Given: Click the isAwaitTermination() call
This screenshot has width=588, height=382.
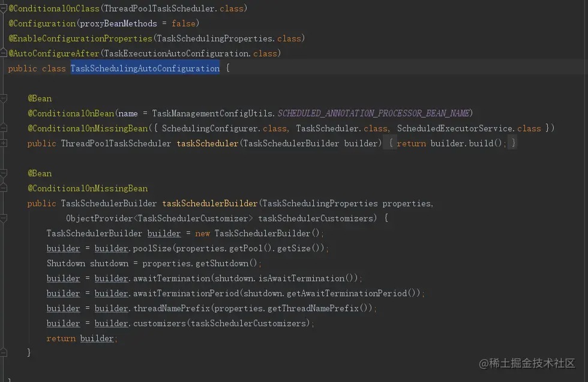Looking at the screenshot, I should pyautogui.click(x=305, y=278).
